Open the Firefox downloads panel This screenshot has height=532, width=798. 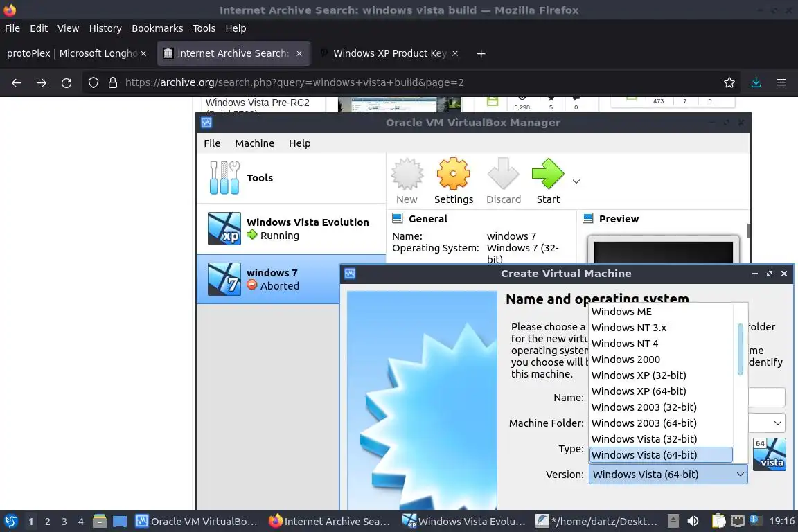point(756,82)
